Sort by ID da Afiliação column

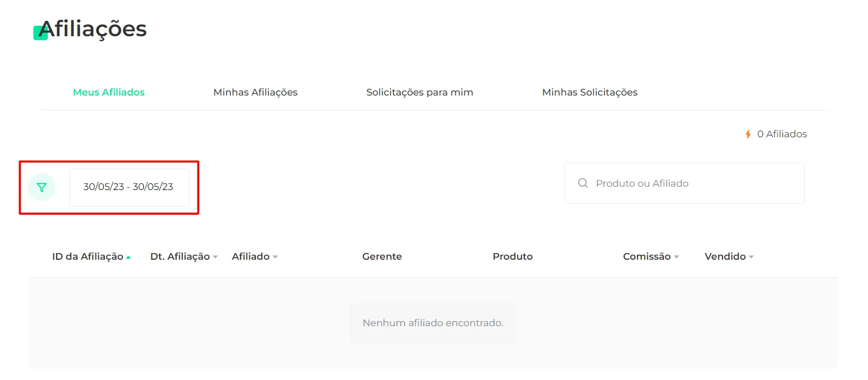(91, 256)
